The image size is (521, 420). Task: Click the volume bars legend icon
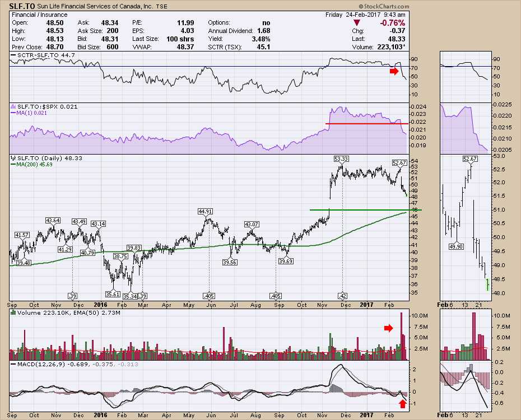coord(13,312)
